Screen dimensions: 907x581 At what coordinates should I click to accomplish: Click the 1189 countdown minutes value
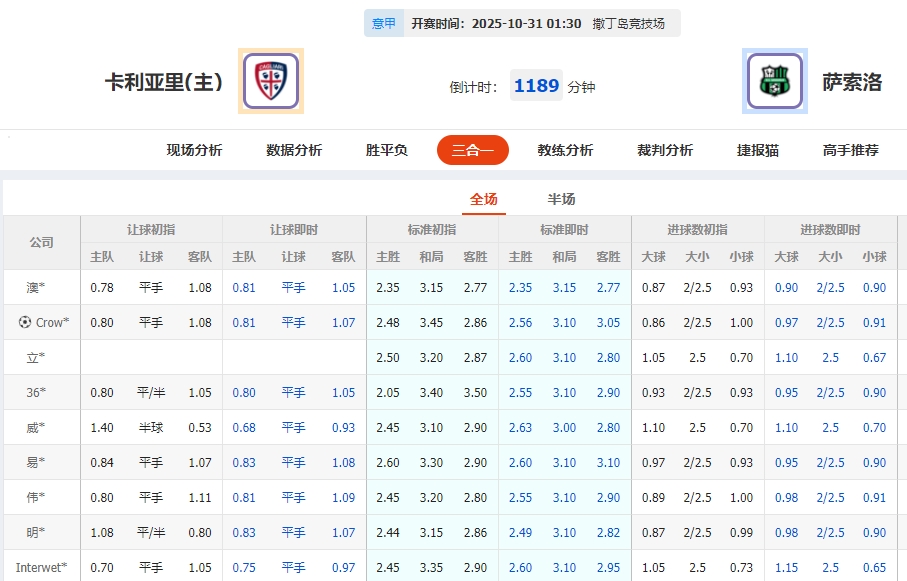(x=536, y=86)
